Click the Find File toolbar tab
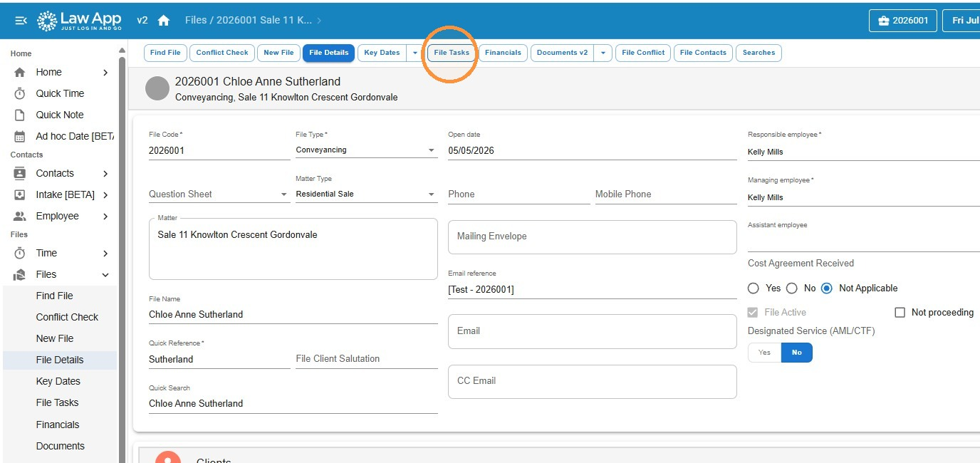 point(165,53)
